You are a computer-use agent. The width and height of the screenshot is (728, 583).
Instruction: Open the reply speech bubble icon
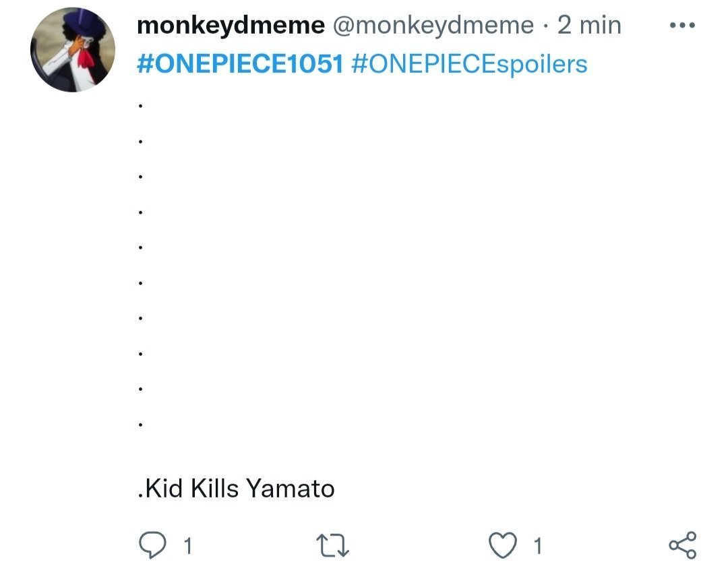tap(152, 545)
